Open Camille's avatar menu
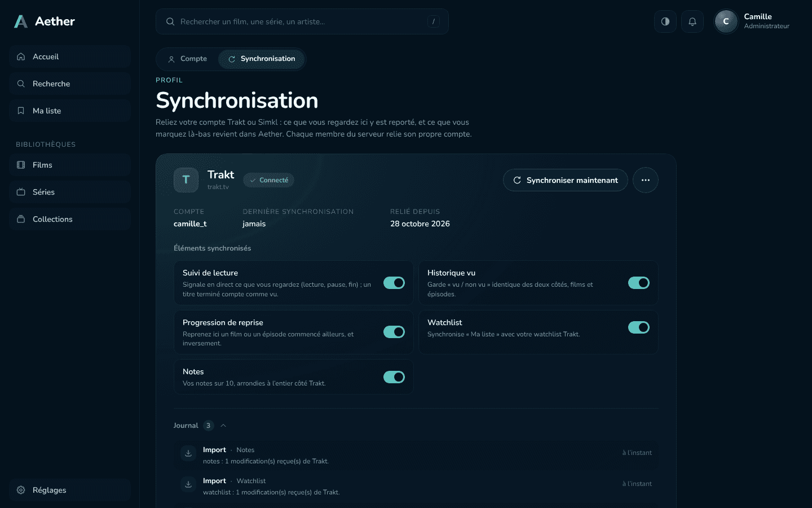Viewport: 812px width, 508px height. tap(726, 21)
